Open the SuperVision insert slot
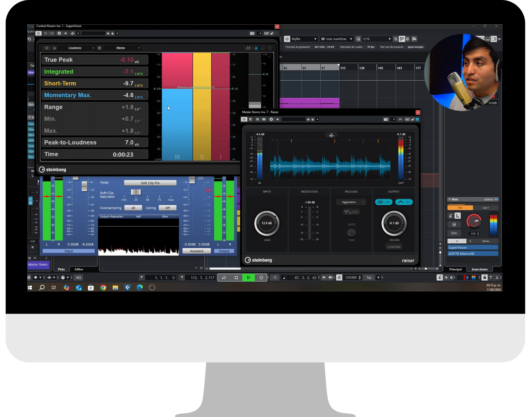Viewport: 532px width, 417px height. [473, 247]
